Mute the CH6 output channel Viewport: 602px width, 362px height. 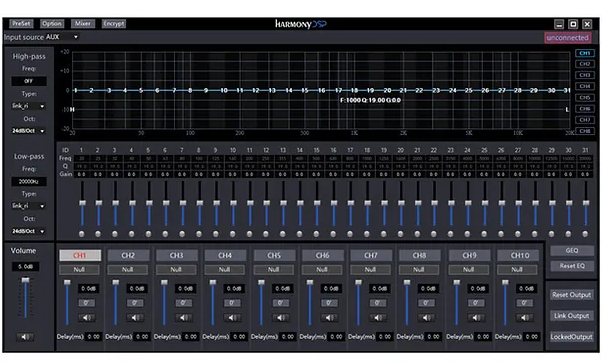(330, 318)
